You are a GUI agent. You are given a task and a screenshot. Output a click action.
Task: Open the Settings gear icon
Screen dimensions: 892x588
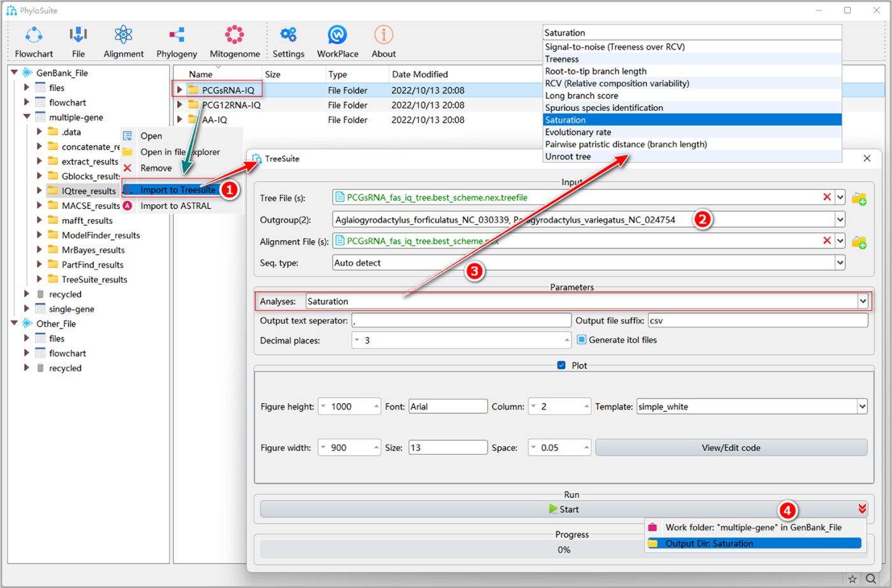point(289,36)
